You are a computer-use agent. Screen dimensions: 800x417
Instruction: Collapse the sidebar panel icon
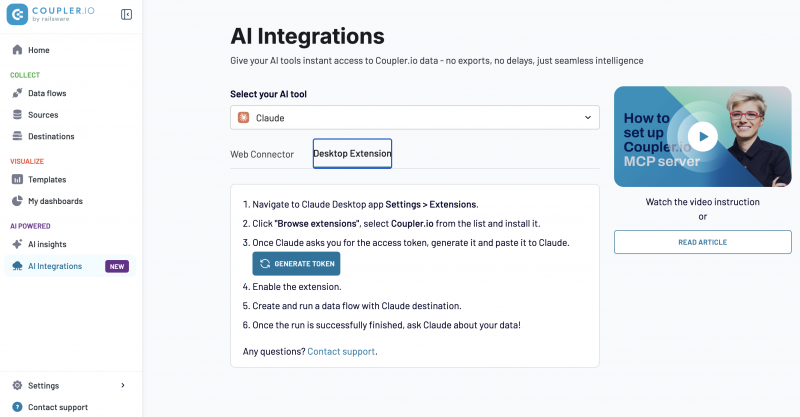click(x=126, y=15)
